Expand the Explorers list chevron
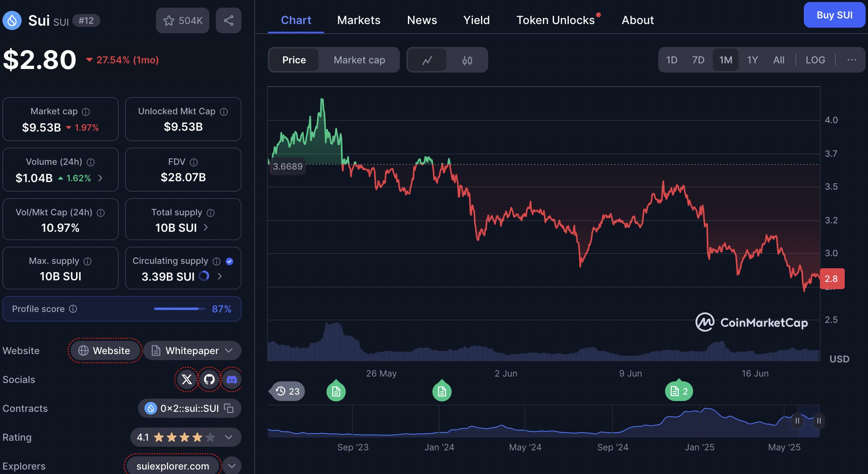The image size is (868, 474). [x=232, y=466]
